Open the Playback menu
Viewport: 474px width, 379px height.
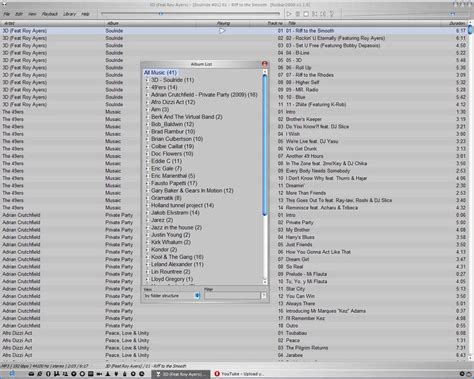point(50,14)
